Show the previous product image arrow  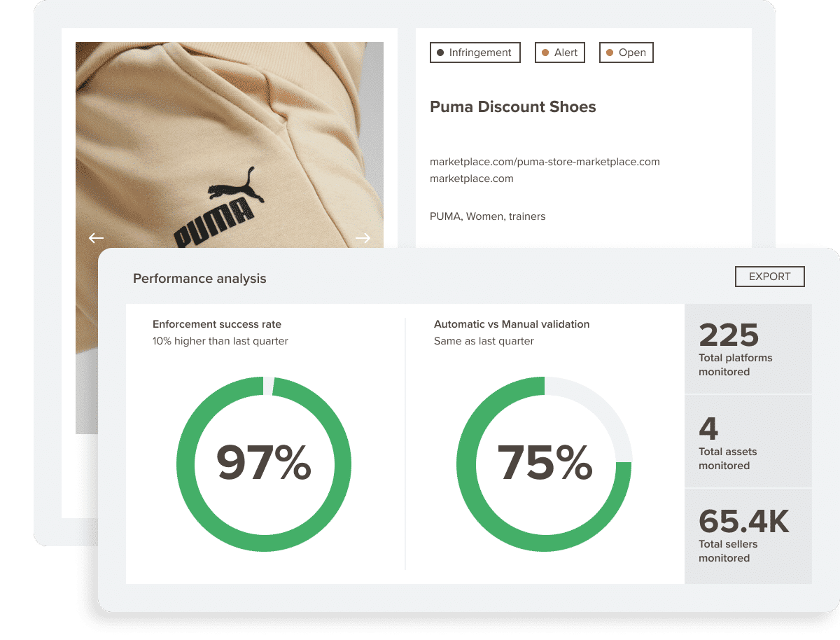(96, 238)
